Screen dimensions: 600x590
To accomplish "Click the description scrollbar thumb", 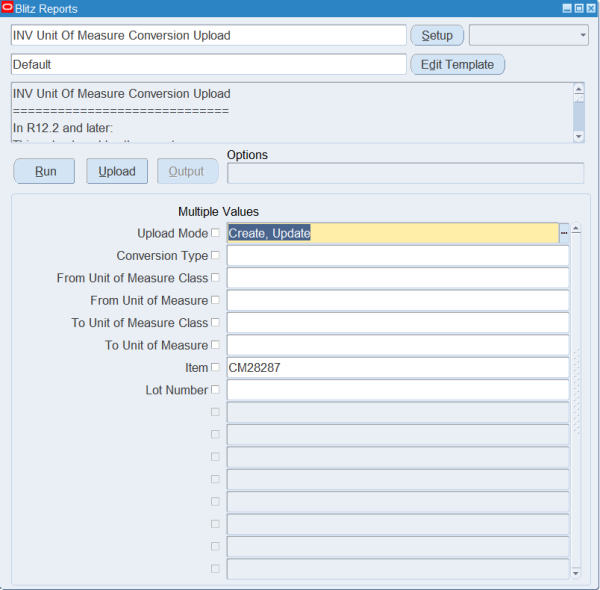I will [579, 99].
